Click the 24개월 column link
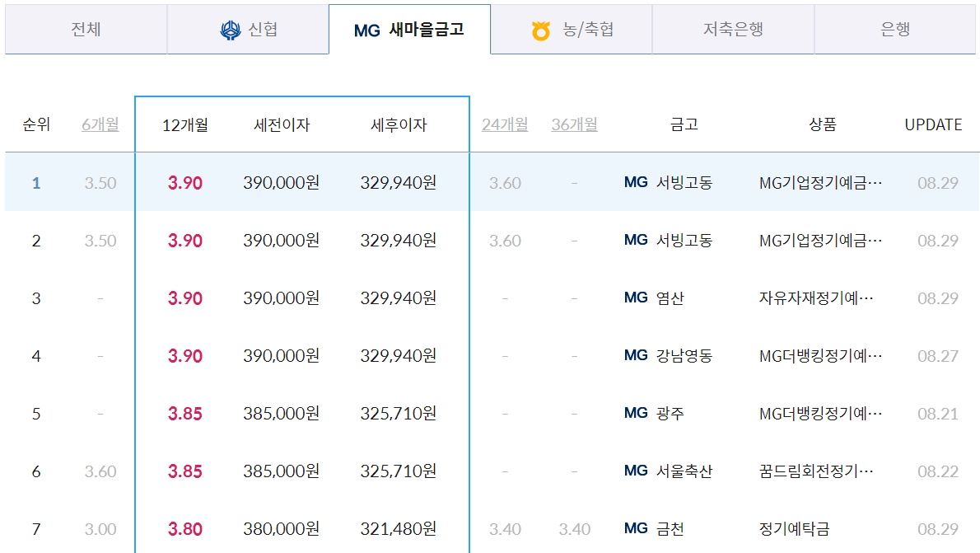 coord(505,124)
